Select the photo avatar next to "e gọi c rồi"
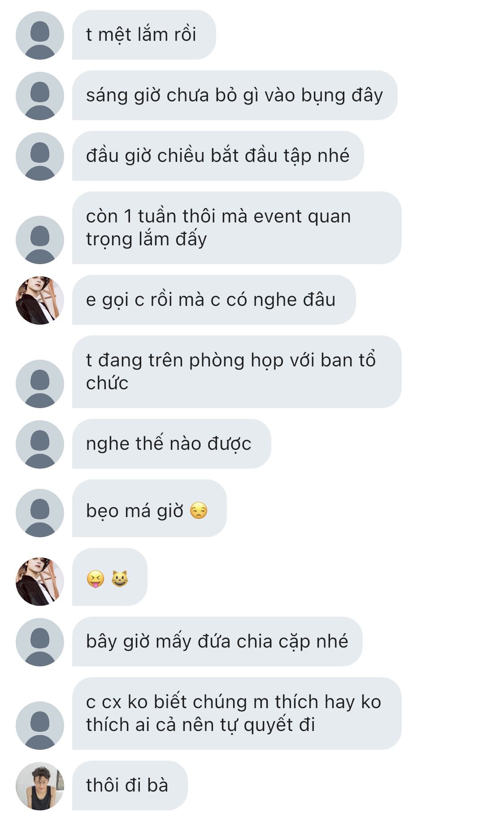 40,300
